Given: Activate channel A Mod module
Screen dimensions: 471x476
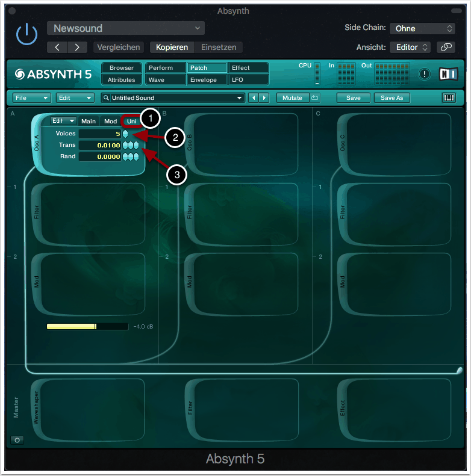Looking at the screenshot, I should 88,284.
